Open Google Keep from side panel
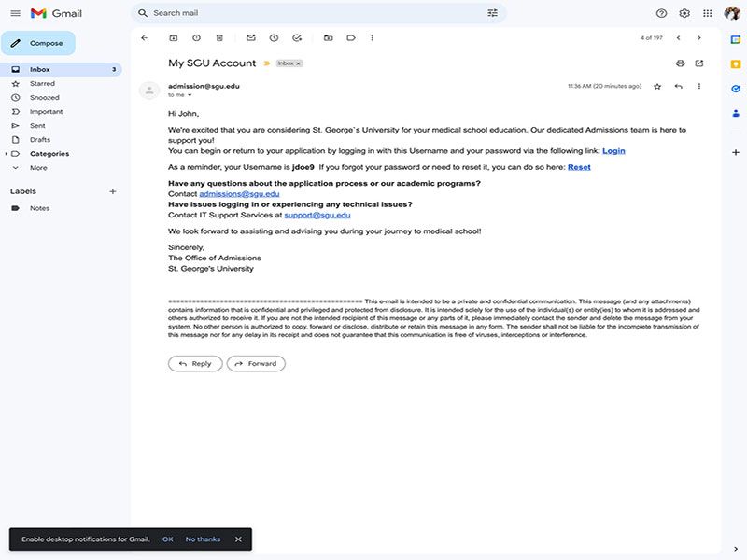Viewport: 747px width, 560px height. click(x=734, y=63)
